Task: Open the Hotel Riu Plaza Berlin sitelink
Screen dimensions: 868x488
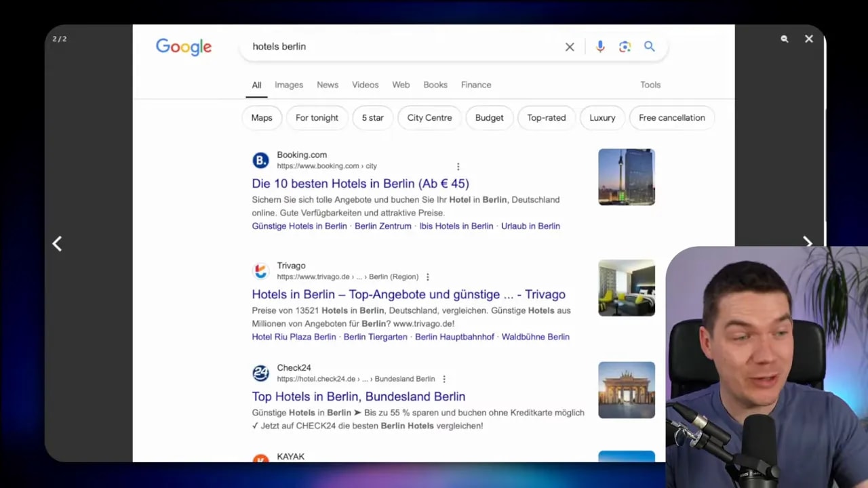Action: pyautogui.click(x=294, y=337)
